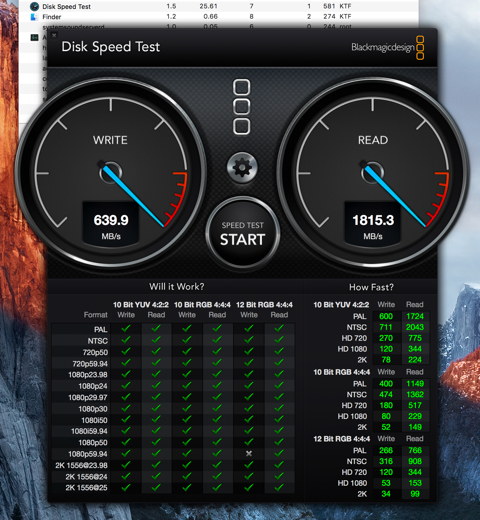Click the Disk Speed Test title
Viewport: 480px width, 520px height.
tap(111, 47)
